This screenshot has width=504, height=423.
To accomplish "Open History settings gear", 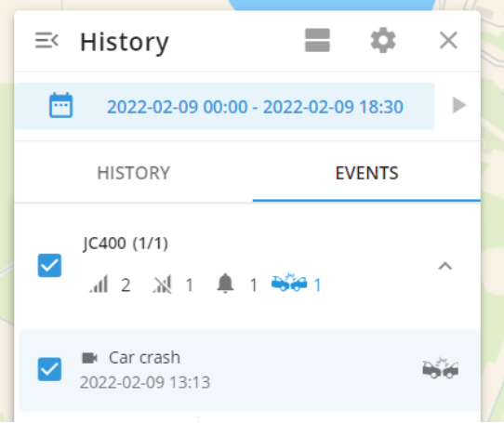I will coord(383,41).
